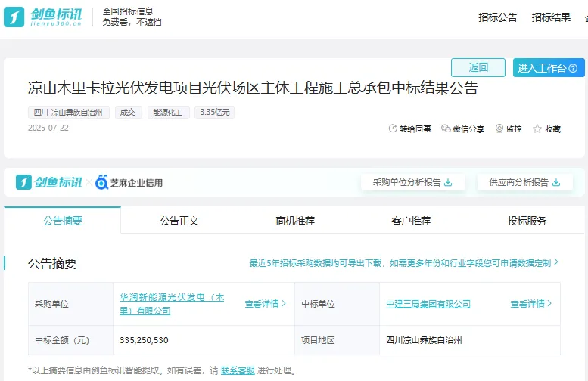Screen dimensions: 588x381
Task: Click the 微信分享 WeChat share icon
Action: click(x=446, y=129)
